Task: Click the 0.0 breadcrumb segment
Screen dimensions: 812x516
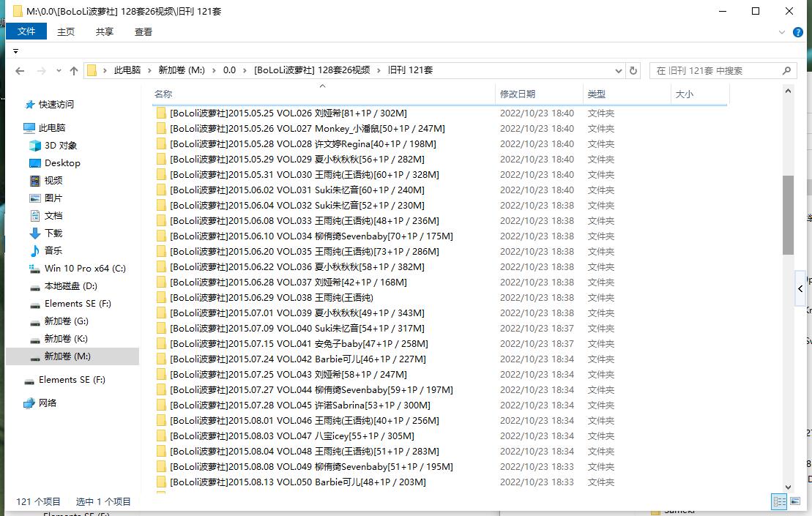Action: pyautogui.click(x=229, y=70)
